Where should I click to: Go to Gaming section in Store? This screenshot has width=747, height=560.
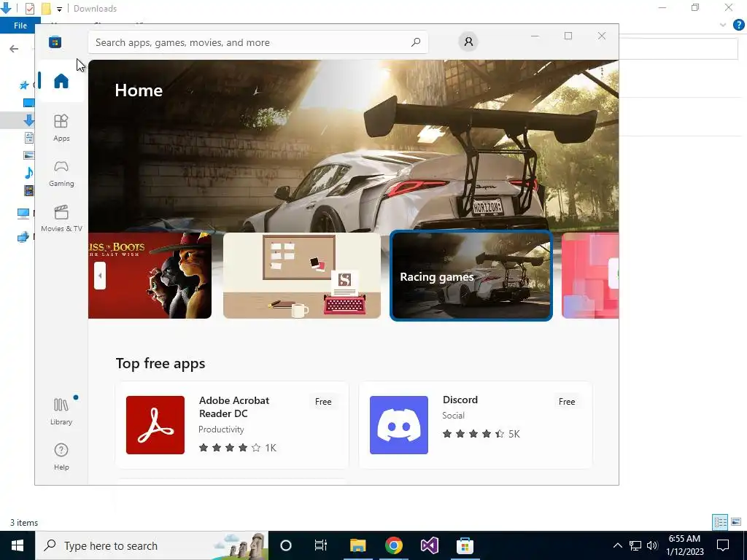[61, 173]
